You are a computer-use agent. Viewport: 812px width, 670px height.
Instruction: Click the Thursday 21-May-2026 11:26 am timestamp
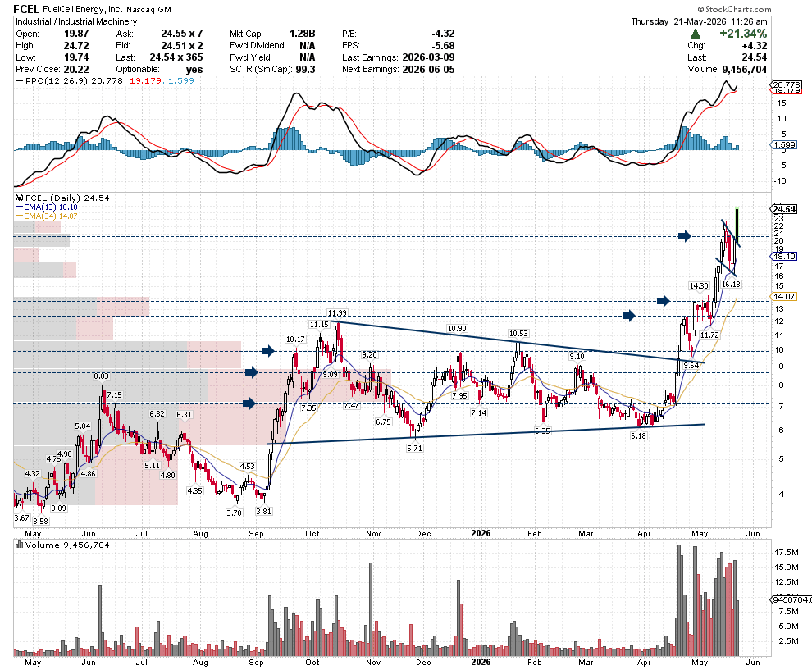coord(699,22)
